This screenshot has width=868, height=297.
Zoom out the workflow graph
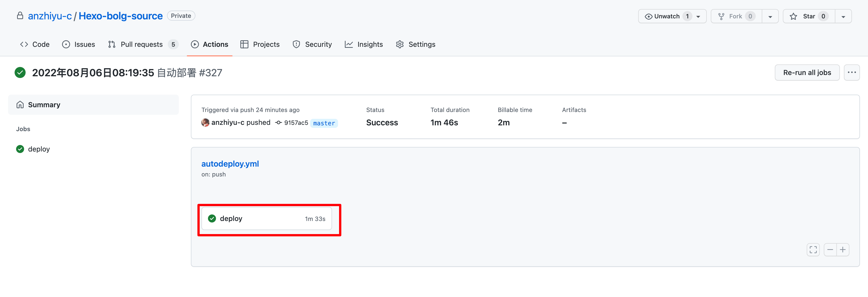(830, 250)
